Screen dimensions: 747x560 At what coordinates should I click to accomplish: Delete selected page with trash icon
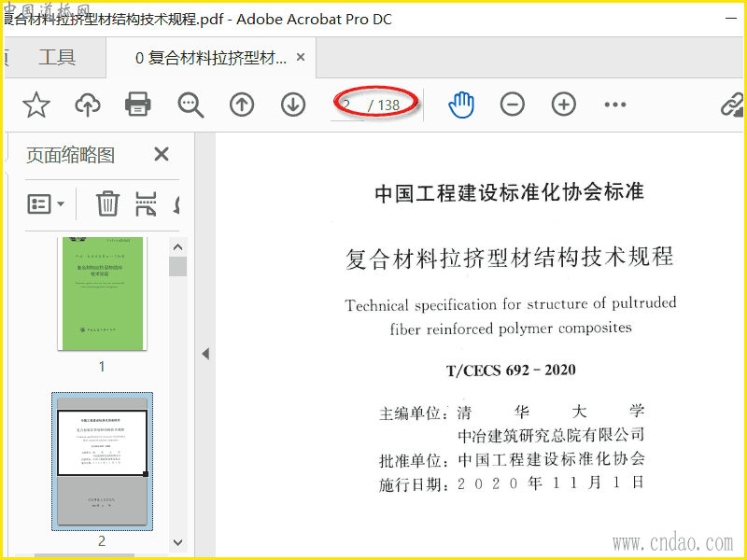pyautogui.click(x=107, y=203)
